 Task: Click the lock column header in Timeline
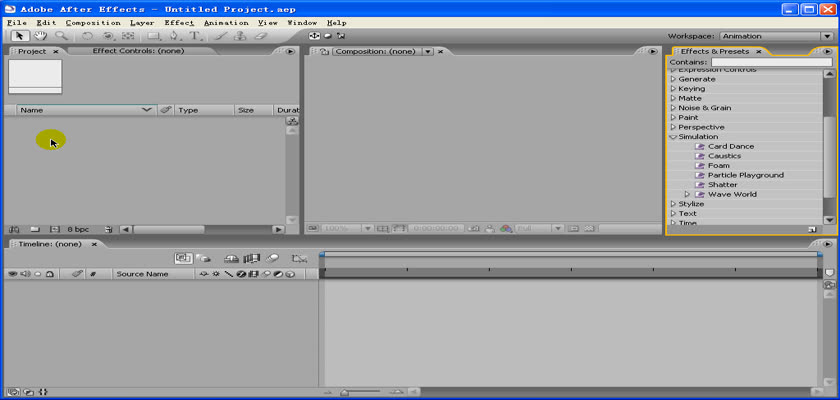point(49,274)
